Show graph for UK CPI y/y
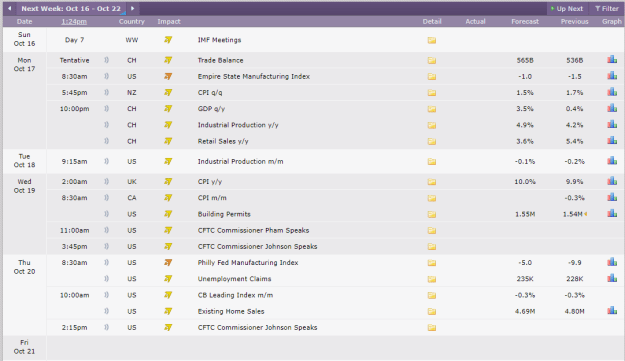 (612, 181)
